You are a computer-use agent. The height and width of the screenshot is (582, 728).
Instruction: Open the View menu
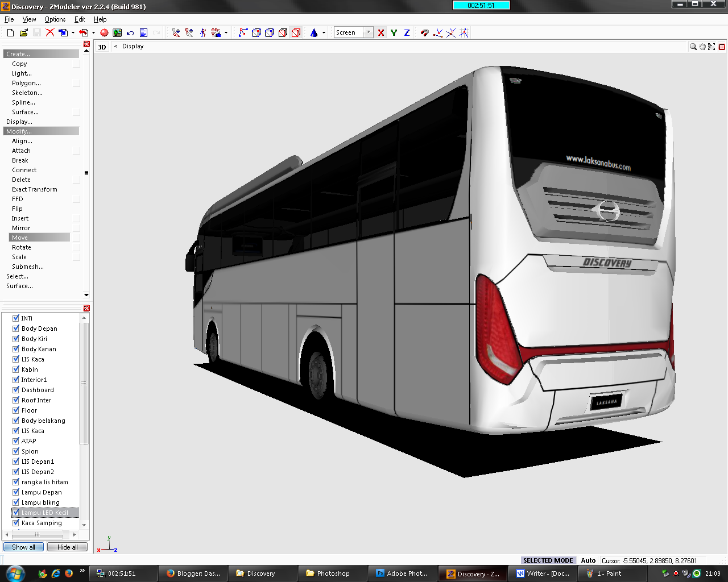[29, 19]
